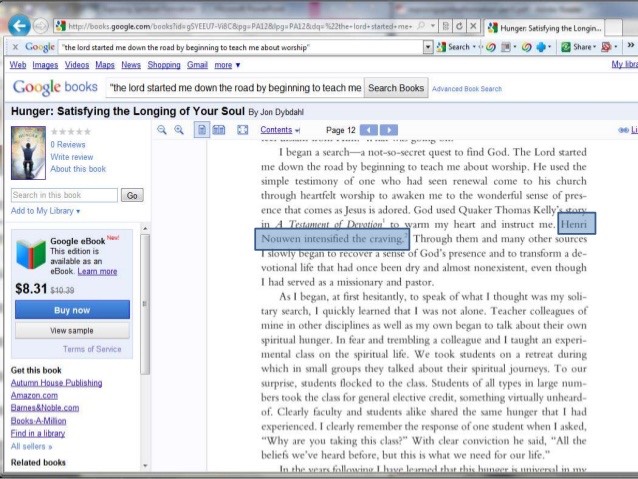Open Advanced Book Search link
Image resolution: width=638 pixels, height=479 pixels.
pos(467,89)
